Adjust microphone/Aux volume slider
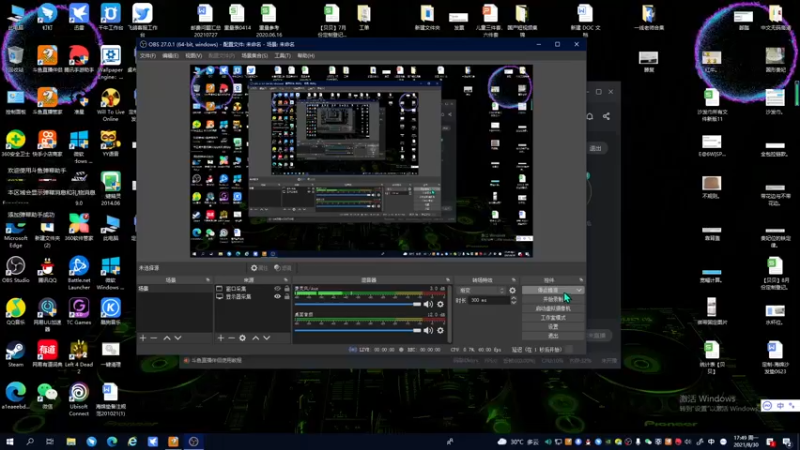Screen dimensions: 800x450 pyautogui.click(x=358, y=304)
